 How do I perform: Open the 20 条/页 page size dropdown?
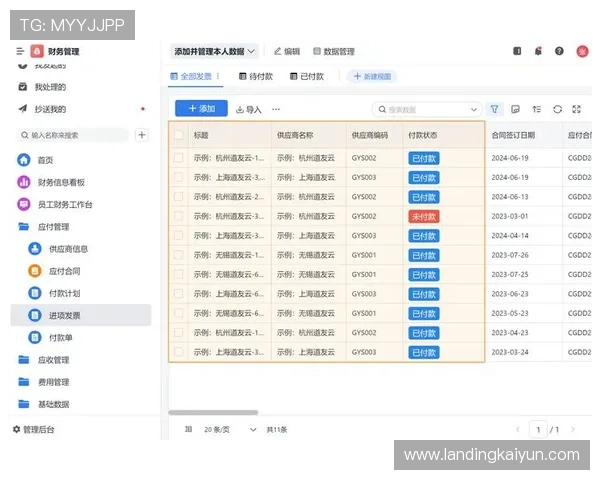230,429
